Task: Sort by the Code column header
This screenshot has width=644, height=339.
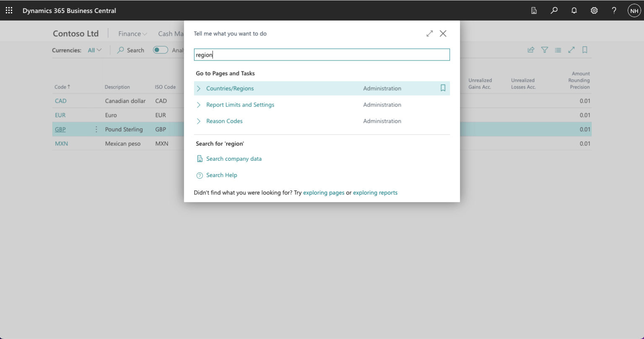Action: point(62,87)
